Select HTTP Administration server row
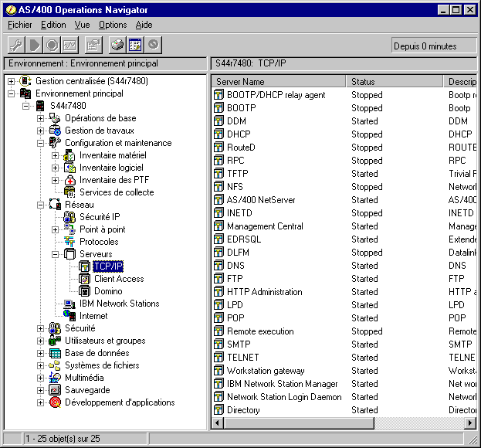 [264, 292]
